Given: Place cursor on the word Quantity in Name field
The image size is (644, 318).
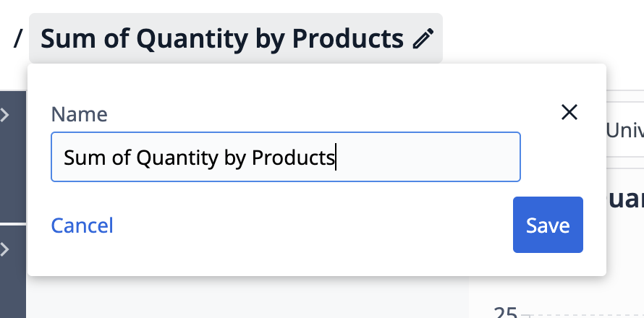Looking at the screenshot, I should (177, 158).
